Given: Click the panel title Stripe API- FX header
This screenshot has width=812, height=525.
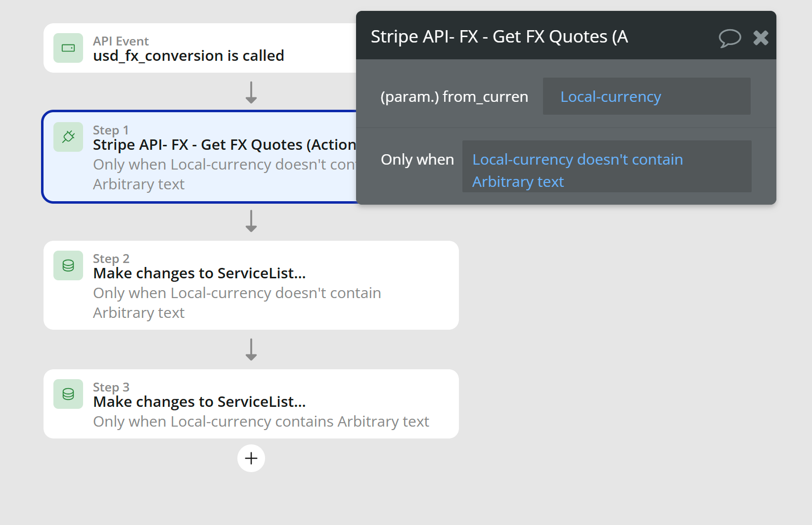Looking at the screenshot, I should pos(499,37).
